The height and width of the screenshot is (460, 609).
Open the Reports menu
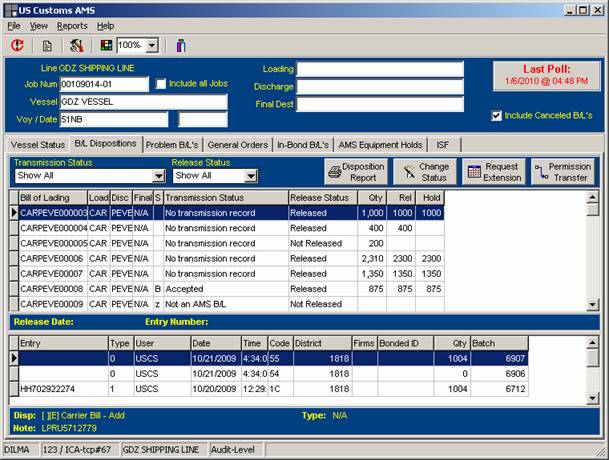72,25
